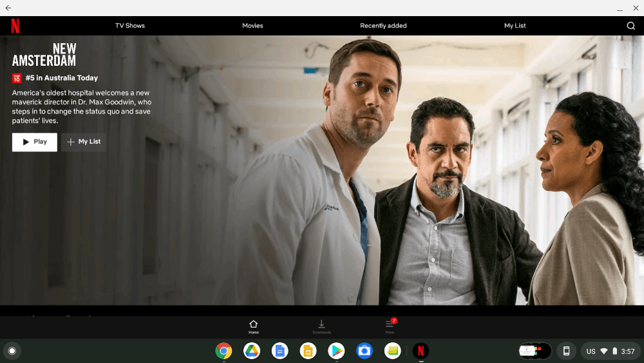Open the clock showing 3:57
Screen dimensions: 644x363
627,351
